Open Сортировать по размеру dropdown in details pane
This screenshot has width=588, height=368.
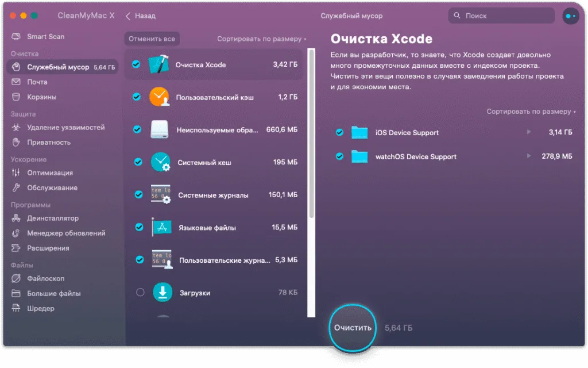(x=531, y=112)
